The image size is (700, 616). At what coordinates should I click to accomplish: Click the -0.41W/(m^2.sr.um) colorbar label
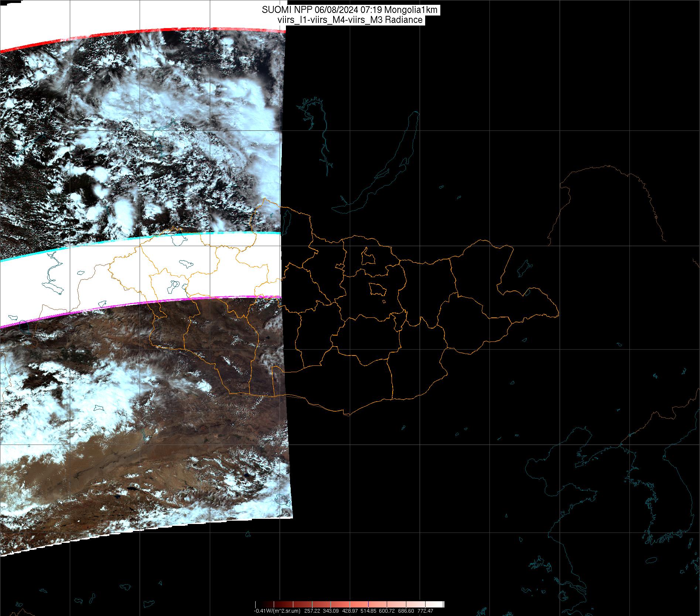click(277, 611)
